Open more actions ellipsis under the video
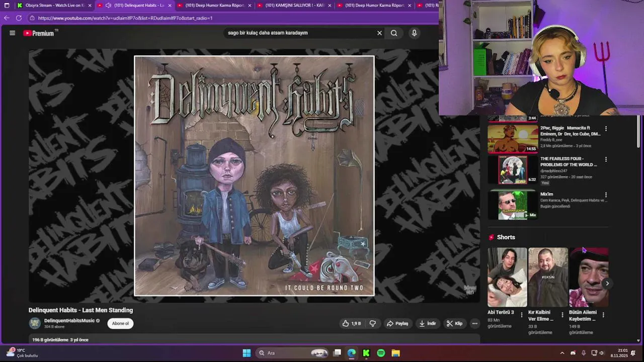The width and height of the screenshot is (644, 362). click(x=474, y=323)
